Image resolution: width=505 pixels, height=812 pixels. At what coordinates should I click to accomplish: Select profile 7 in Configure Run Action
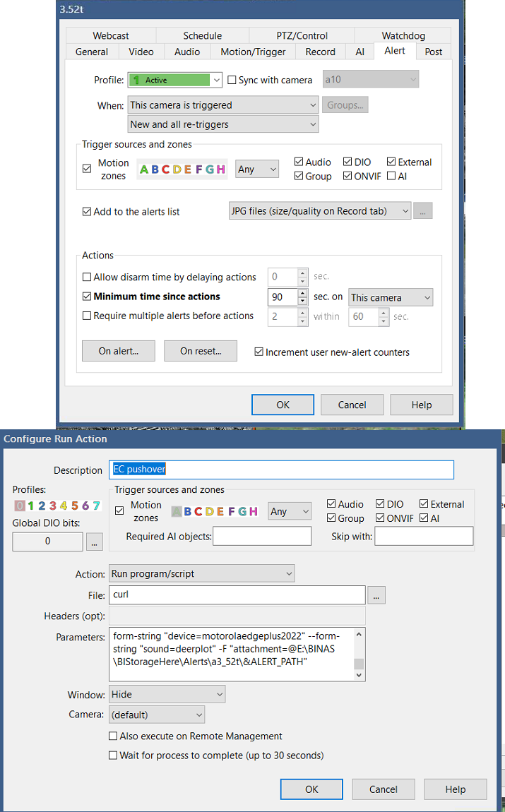(96, 506)
